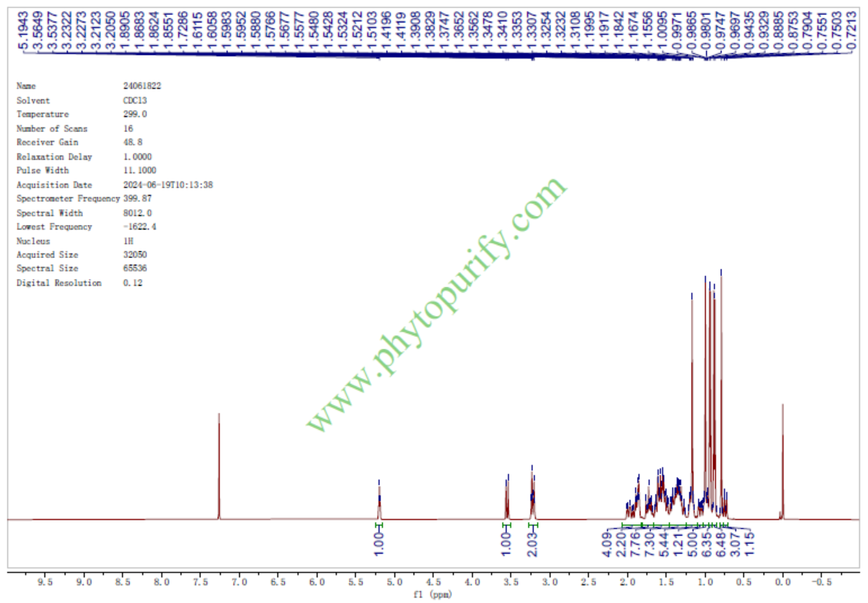Click the signal peak near 5.2 ppm
Screen dimensions: 868x603
[379, 499]
